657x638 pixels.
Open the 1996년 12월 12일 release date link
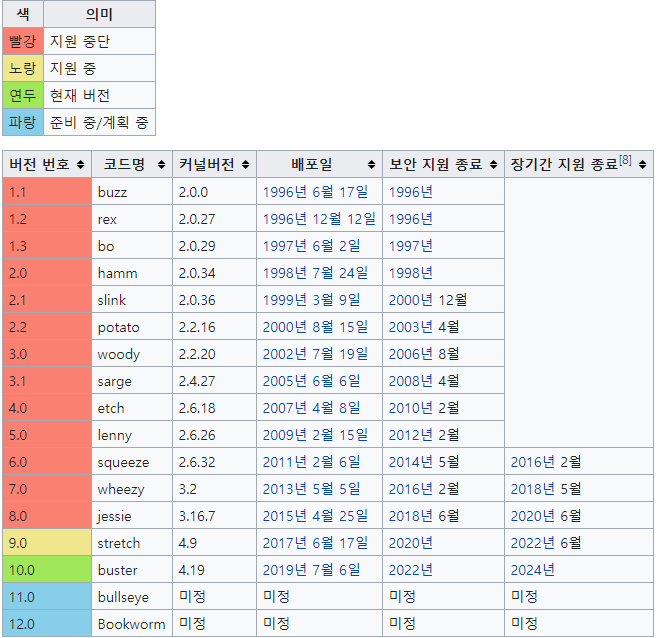coord(319,219)
